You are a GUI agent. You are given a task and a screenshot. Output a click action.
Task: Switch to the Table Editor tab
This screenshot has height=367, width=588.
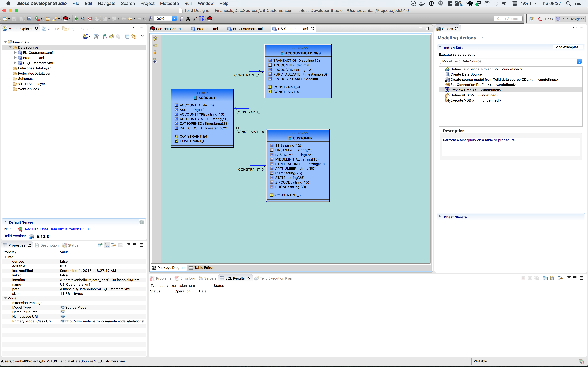[201, 267]
